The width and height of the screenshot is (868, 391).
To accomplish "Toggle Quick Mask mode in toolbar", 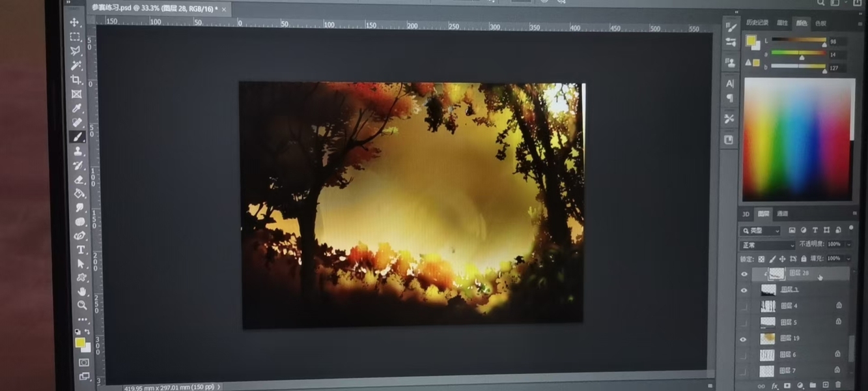I will [84, 362].
